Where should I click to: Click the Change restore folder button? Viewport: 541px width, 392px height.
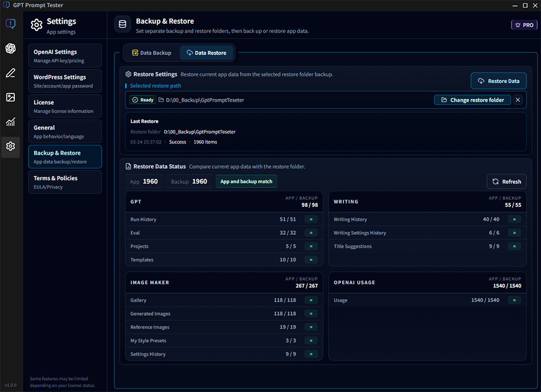tap(472, 100)
